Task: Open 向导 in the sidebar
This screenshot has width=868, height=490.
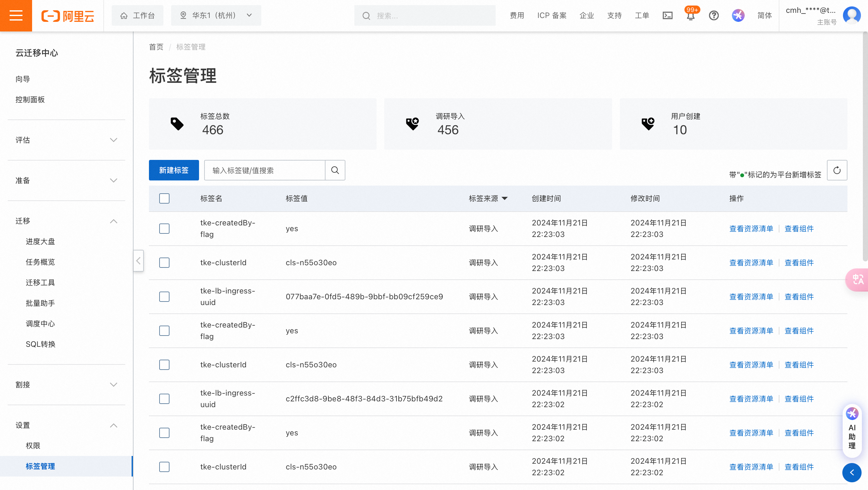Action: 22,79
